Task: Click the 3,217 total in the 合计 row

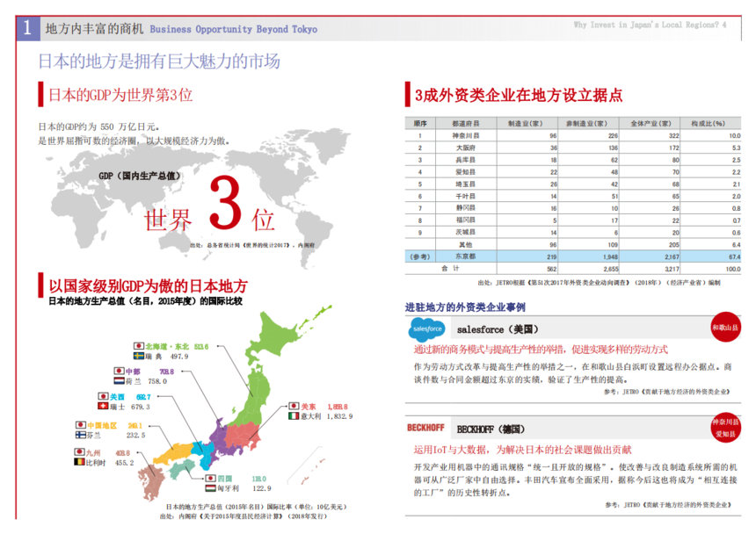Action: coord(672,269)
